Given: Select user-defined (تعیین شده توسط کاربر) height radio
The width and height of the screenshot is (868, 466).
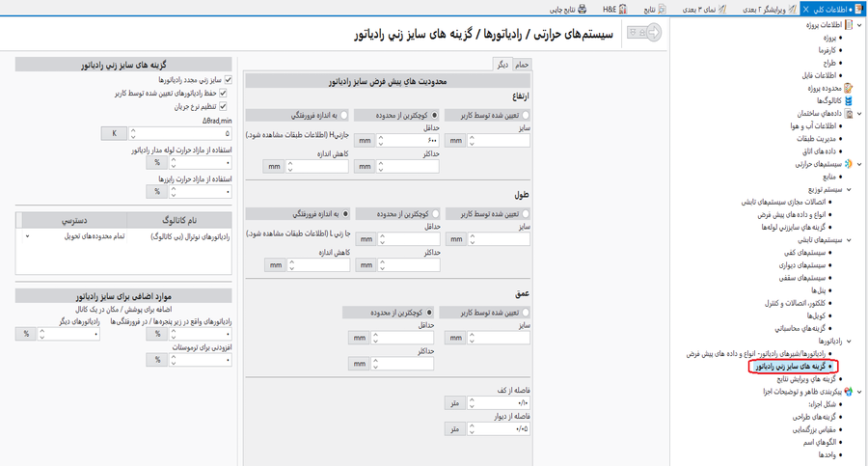Looking at the screenshot, I should tap(526, 116).
